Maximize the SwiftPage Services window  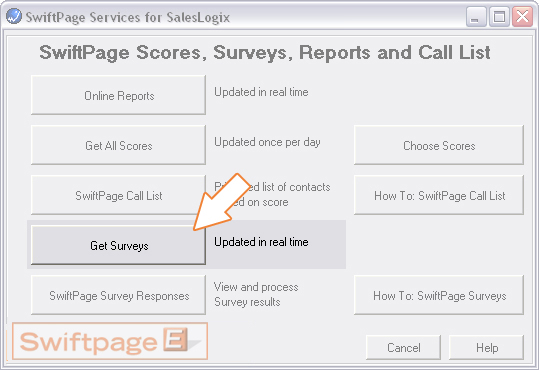click(x=499, y=17)
